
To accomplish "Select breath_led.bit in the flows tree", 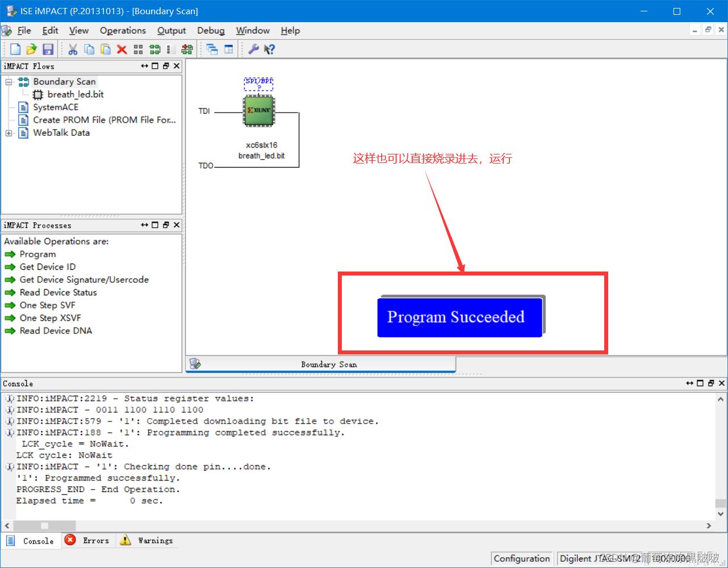I will pyautogui.click(x=76, y=94).
